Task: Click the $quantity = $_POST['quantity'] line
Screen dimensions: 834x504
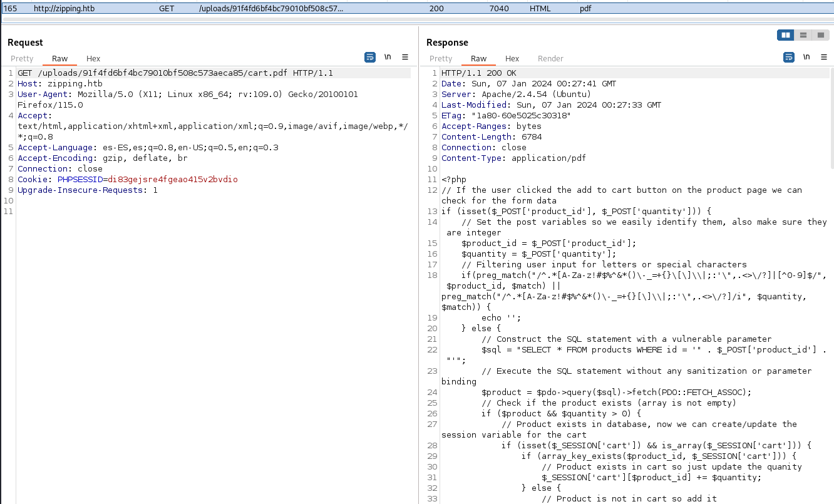Action: tap(538, 254)
